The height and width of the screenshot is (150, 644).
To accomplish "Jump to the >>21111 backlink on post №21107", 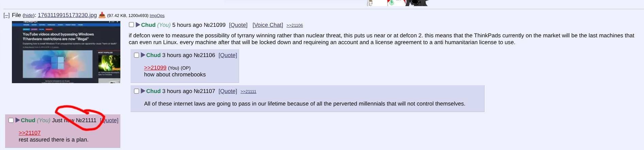I will (248, 92).
